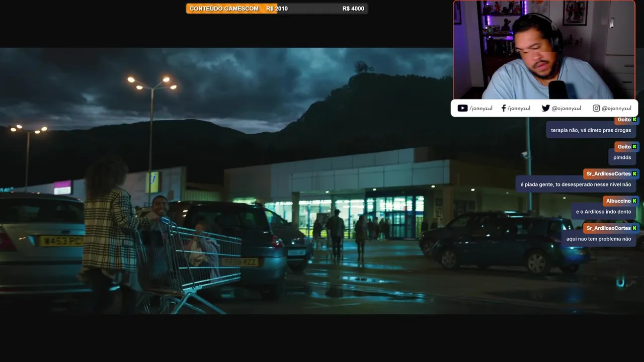Click chat message 'e o Ardiloso indo dento'
Screen dimensions: 644x362
(603, 212)
